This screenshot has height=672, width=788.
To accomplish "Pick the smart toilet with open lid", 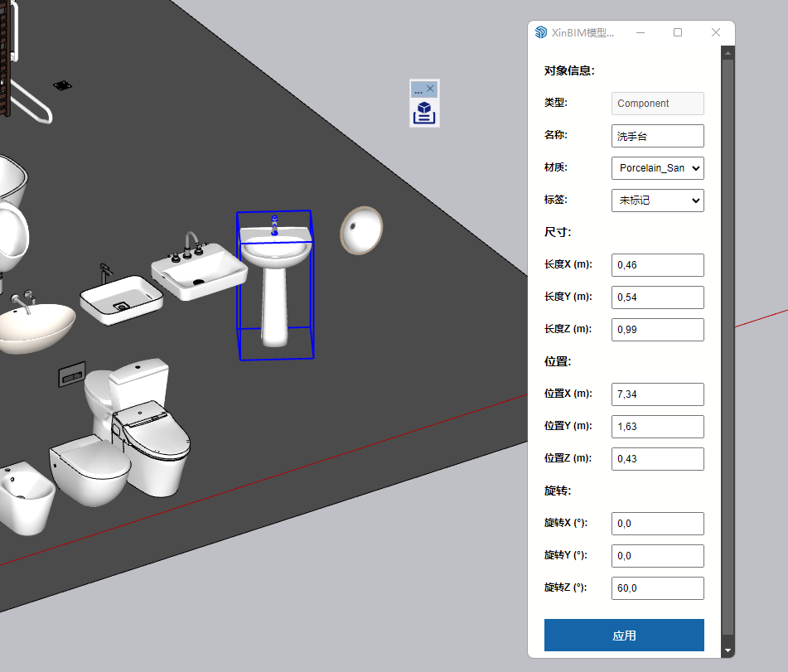I will tap(153, 447).
